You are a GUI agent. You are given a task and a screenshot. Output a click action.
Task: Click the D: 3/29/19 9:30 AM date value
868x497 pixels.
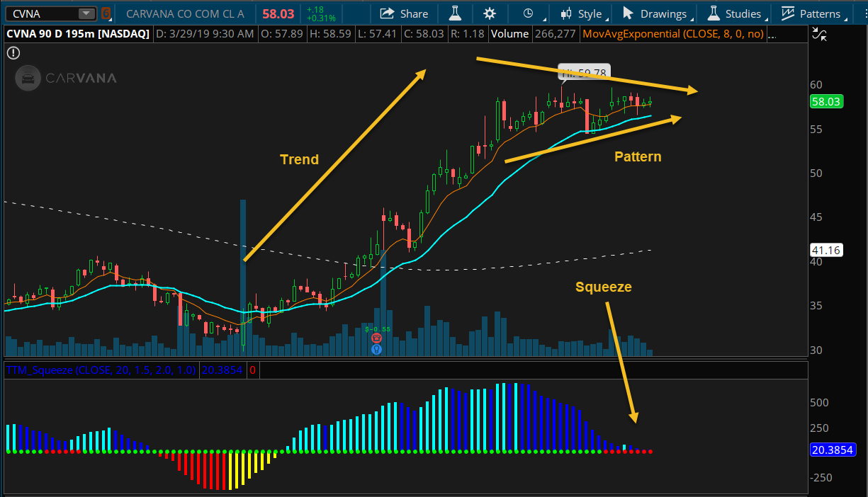click(x=205, y=34)
